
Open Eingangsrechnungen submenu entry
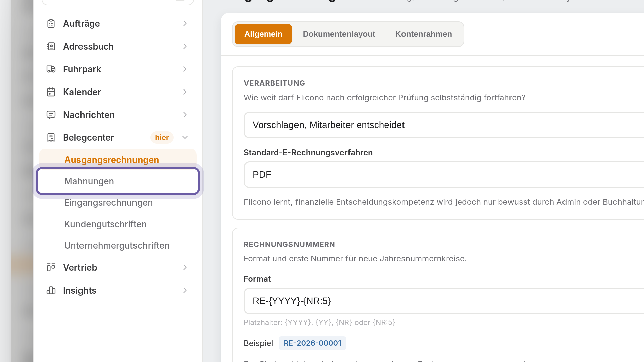click(x=118, y=202)
